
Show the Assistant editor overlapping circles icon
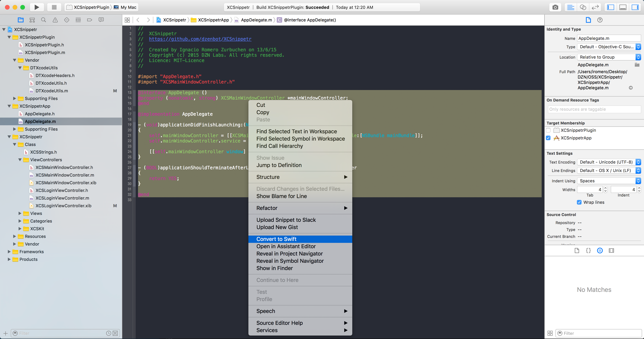(583, 7)
